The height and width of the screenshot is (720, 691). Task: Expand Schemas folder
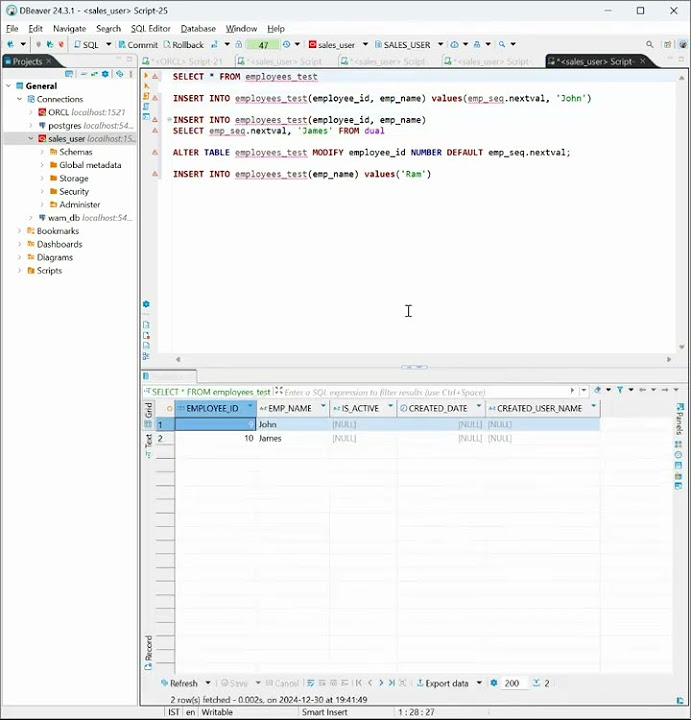pyautogui.click(x=42, y=152)
